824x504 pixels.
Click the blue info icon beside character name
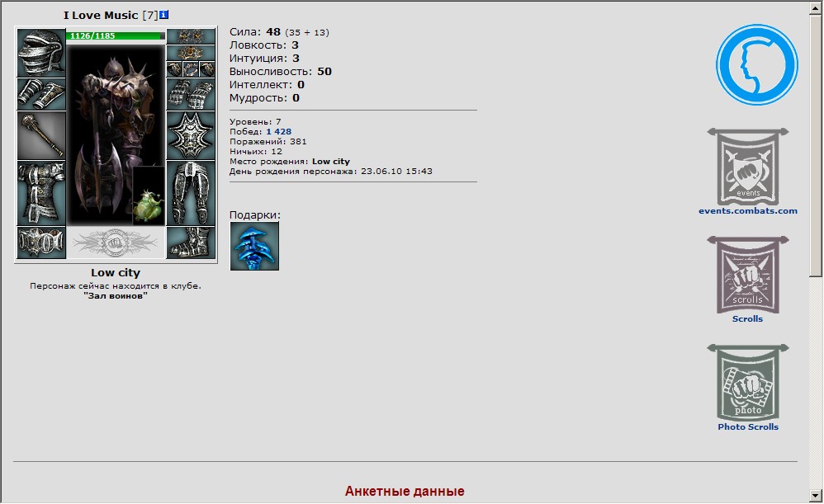[164, 15]
